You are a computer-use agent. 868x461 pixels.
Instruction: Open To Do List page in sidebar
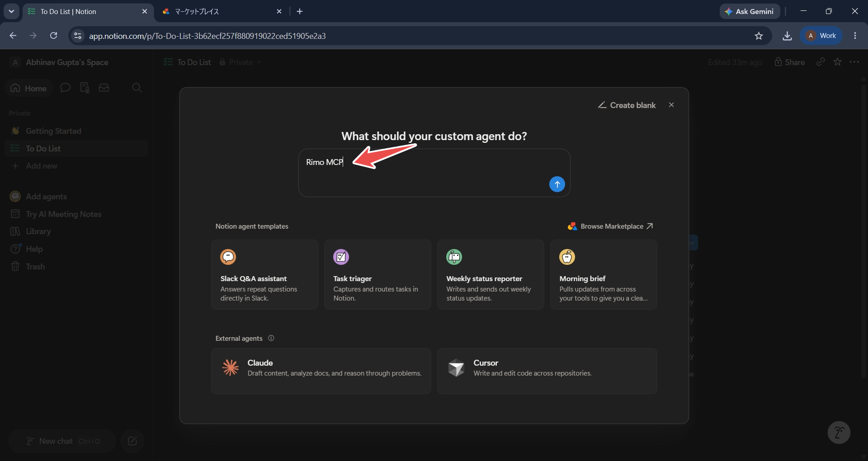point(76,148)
